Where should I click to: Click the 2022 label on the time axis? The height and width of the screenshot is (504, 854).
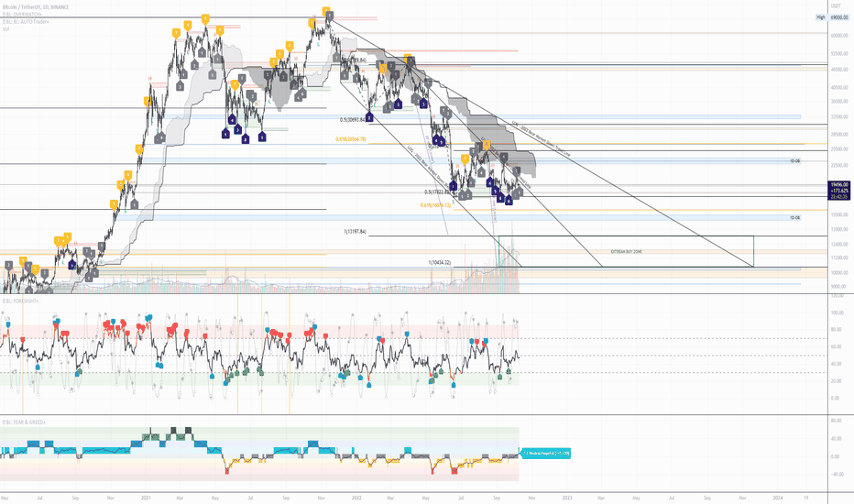(x=356, y=498)
